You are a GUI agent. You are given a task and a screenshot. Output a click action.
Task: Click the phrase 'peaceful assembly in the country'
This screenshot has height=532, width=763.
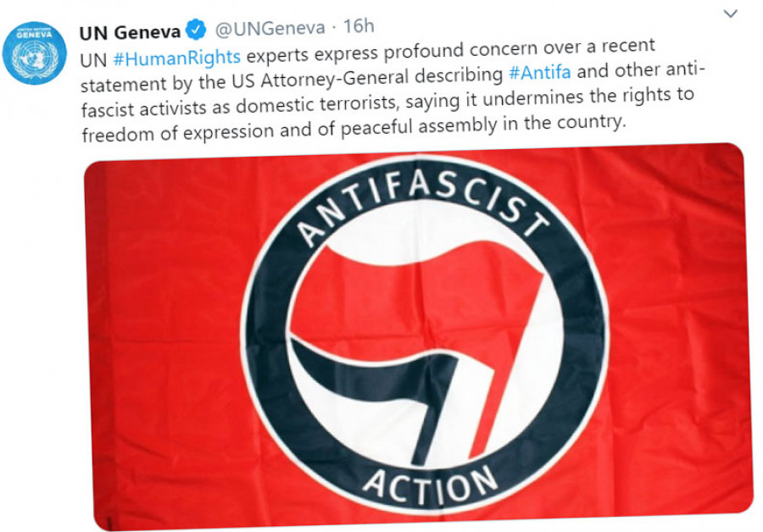[x=482, y=125]
